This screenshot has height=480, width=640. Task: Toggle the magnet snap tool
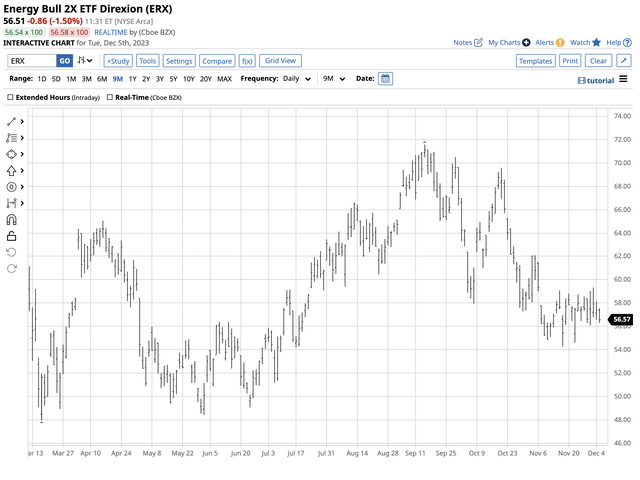[x=11, y=220]
